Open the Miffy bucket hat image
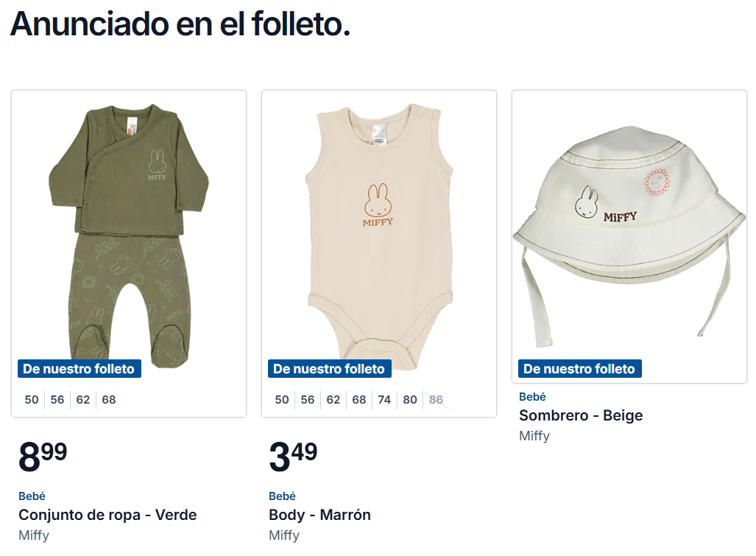Screen dimensions: 756x556 click(x=629, y=236)
